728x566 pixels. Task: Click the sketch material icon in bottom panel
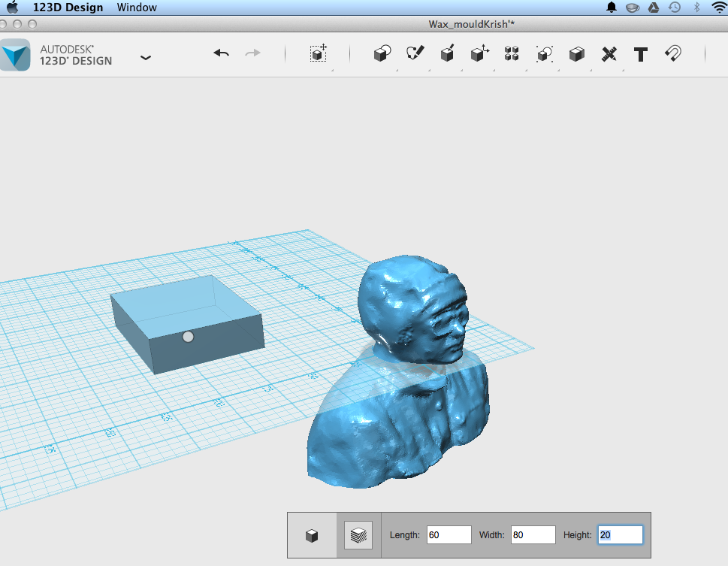click(x=358, y=534)
